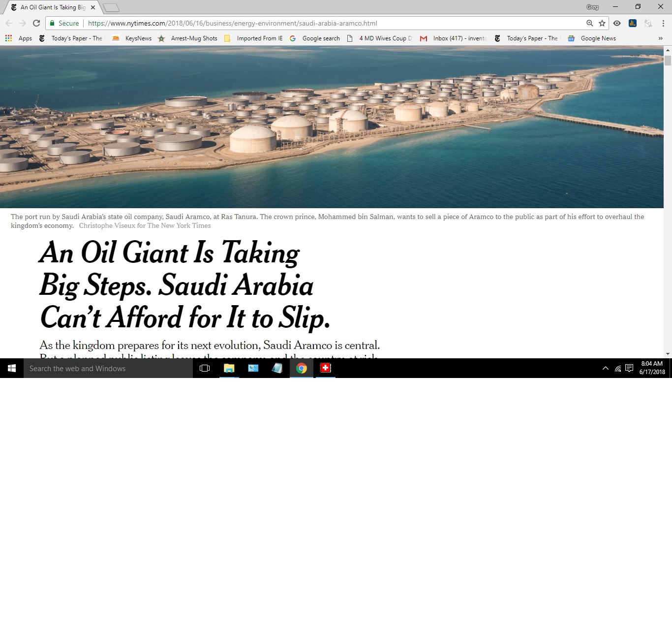Viewport: 672px width, 630px height.
Task: Open the notepad-like app icon on taskbar
Action: [277, 368]
